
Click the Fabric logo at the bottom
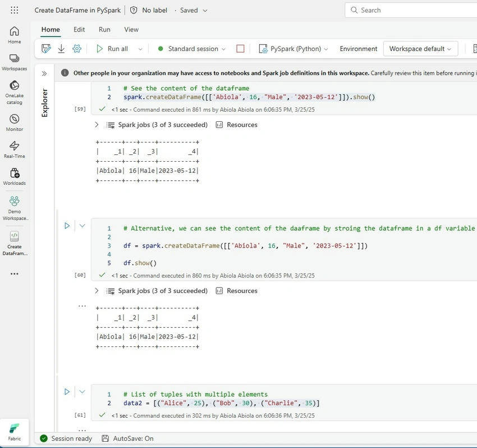[x=14, y=432]
